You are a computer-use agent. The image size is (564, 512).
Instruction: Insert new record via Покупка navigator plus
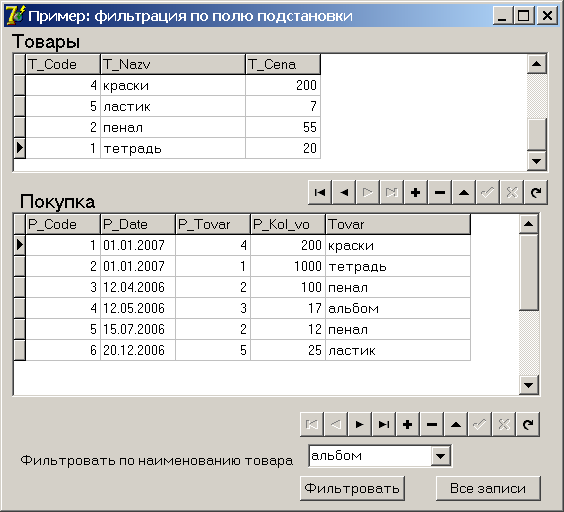pyautogui.click(x=408, y=425)
